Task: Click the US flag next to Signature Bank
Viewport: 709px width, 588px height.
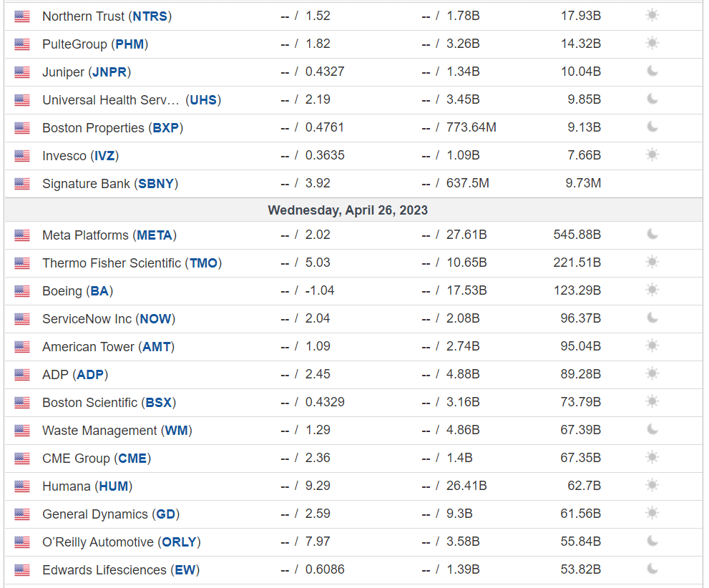Action: [21, 184]
